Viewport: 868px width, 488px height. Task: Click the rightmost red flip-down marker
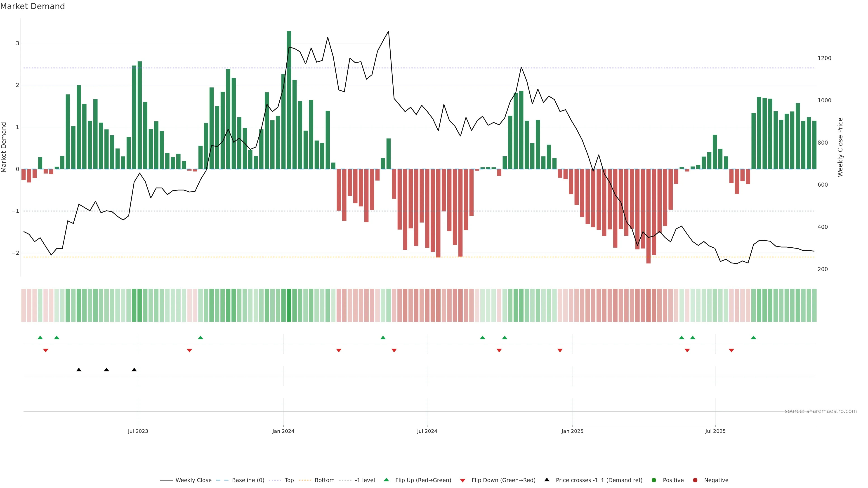(731, 351)
